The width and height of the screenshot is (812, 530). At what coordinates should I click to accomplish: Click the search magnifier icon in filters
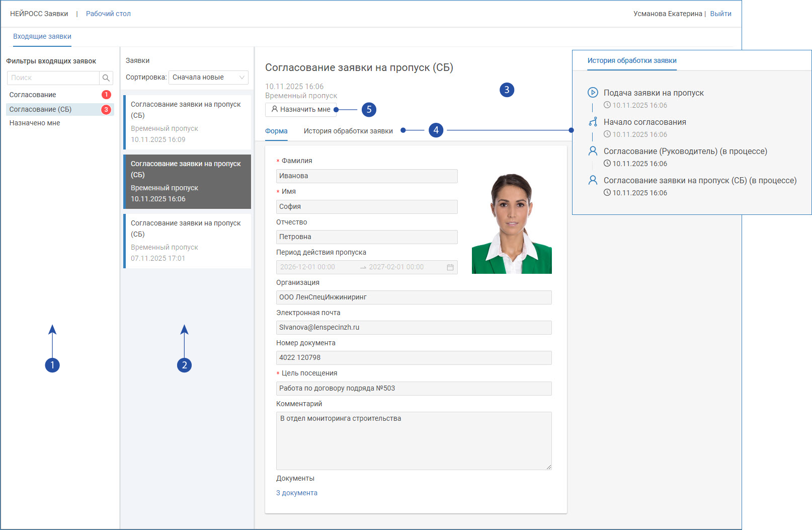pos(106,78)
